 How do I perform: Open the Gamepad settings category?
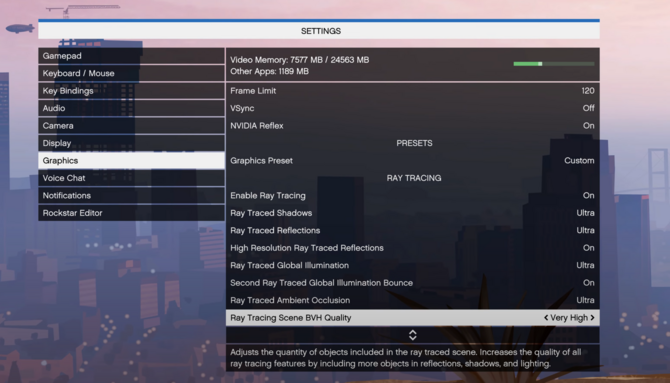pos(131,56)
